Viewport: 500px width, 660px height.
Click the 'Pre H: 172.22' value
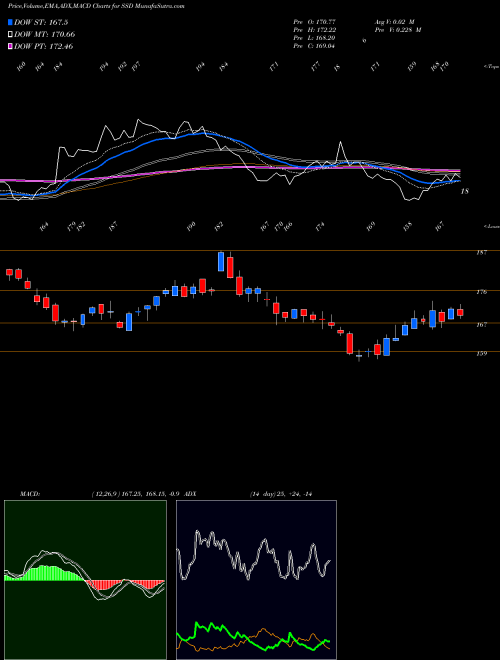[314, 30]
